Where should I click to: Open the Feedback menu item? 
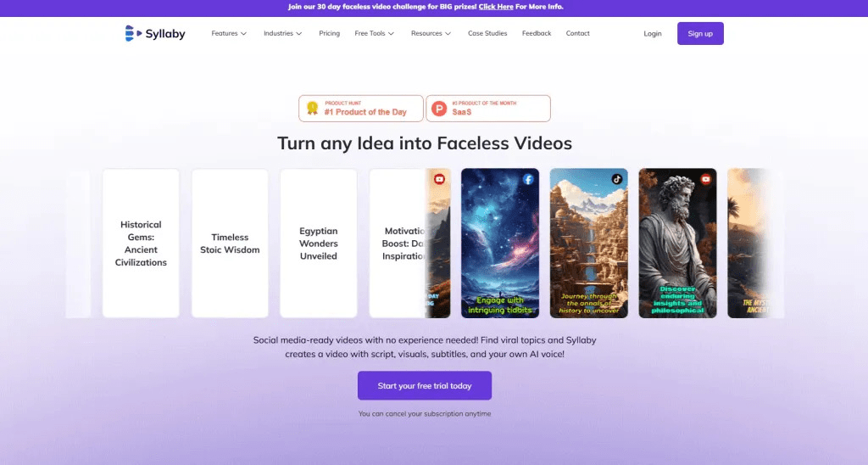(x=537, y=33)
